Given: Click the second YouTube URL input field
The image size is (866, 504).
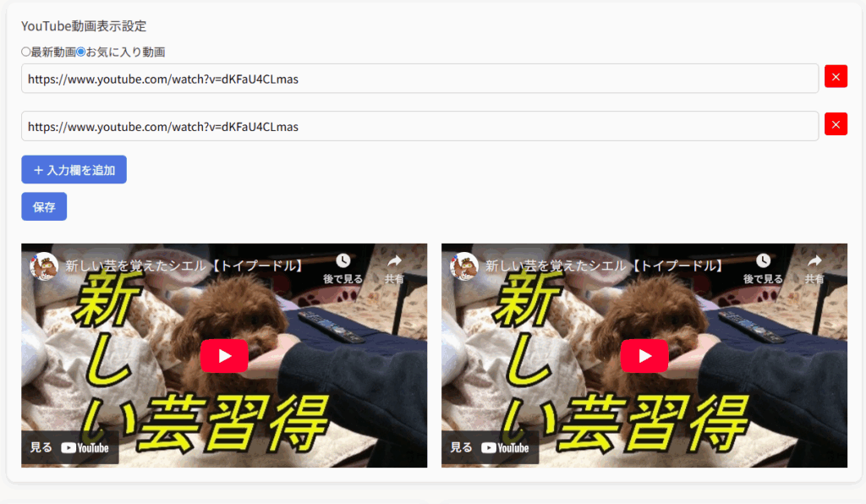Looking at the screenshot, I should [x=419, y=126].
